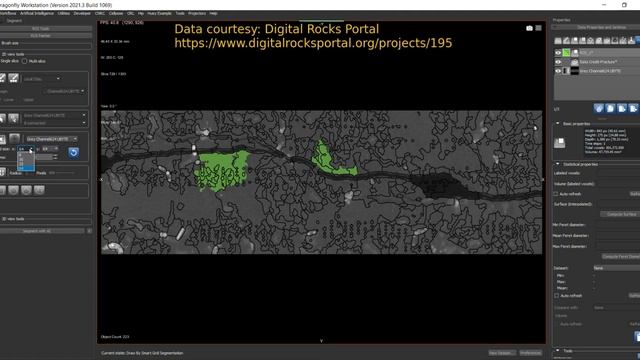Click the Pixels slider track

click(x=61, y=173)
